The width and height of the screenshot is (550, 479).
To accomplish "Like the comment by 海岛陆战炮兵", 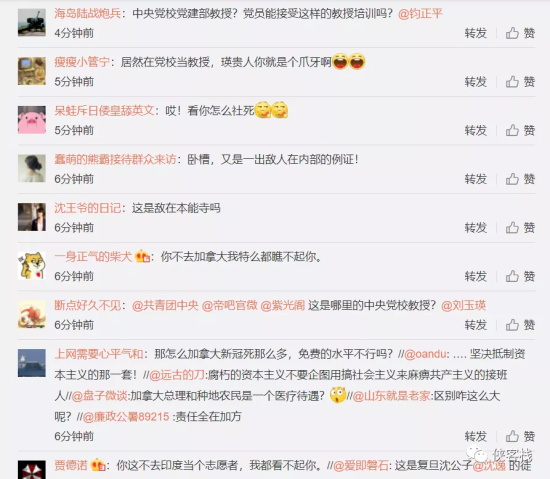I will coord(520,33).
